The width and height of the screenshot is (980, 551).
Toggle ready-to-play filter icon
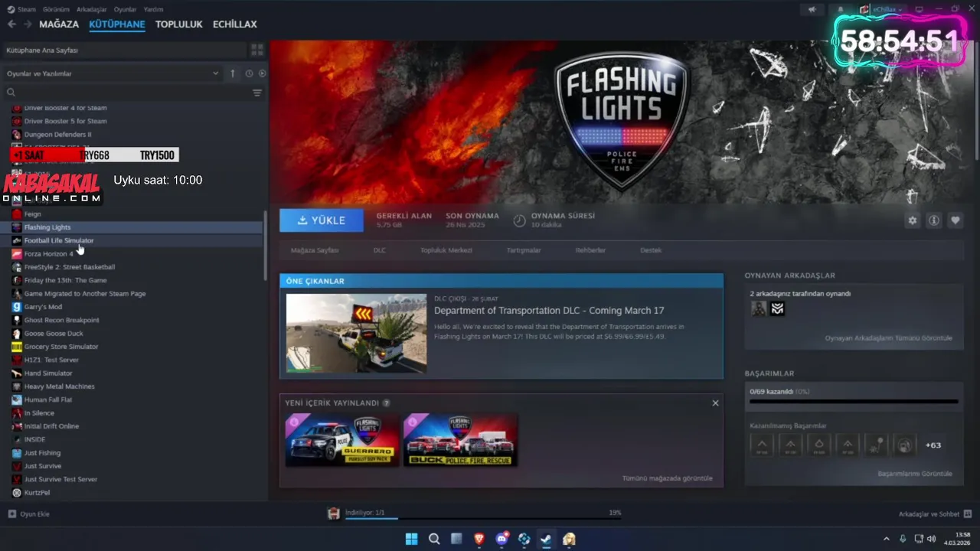click(x=262, y=73)
